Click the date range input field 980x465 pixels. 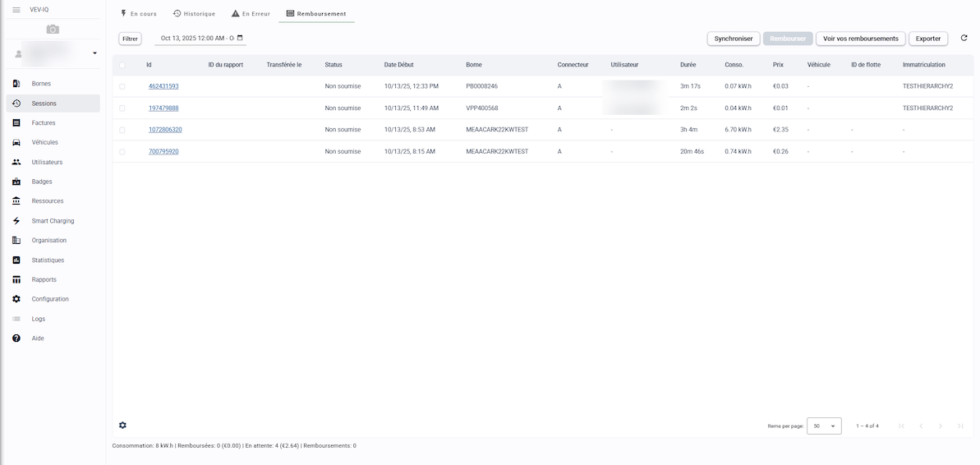click(197, 38)
